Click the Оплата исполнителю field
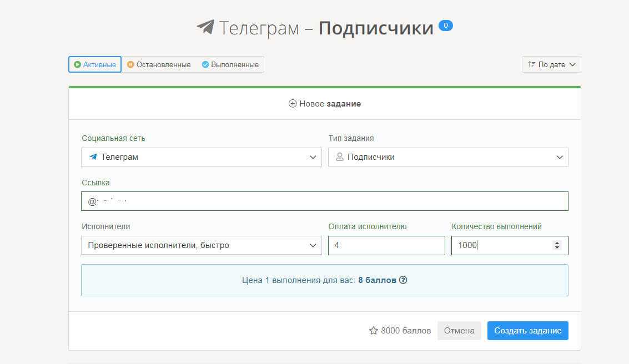 pos(386,245)
